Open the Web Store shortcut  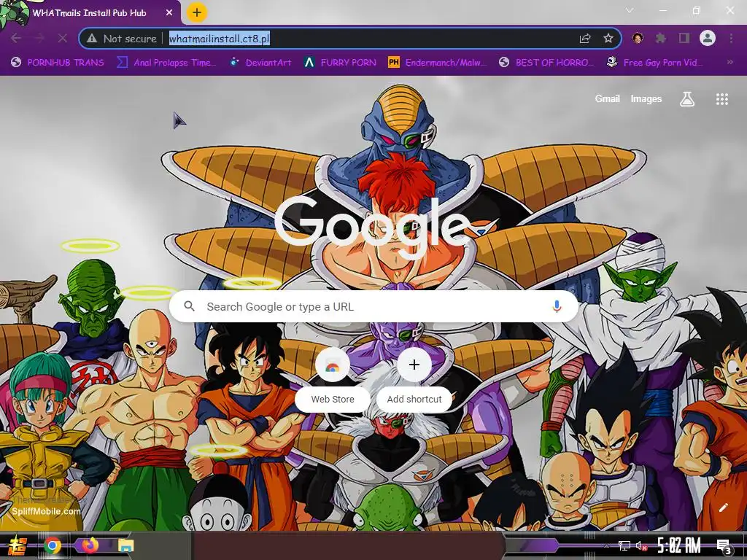[x=333, y=381]
